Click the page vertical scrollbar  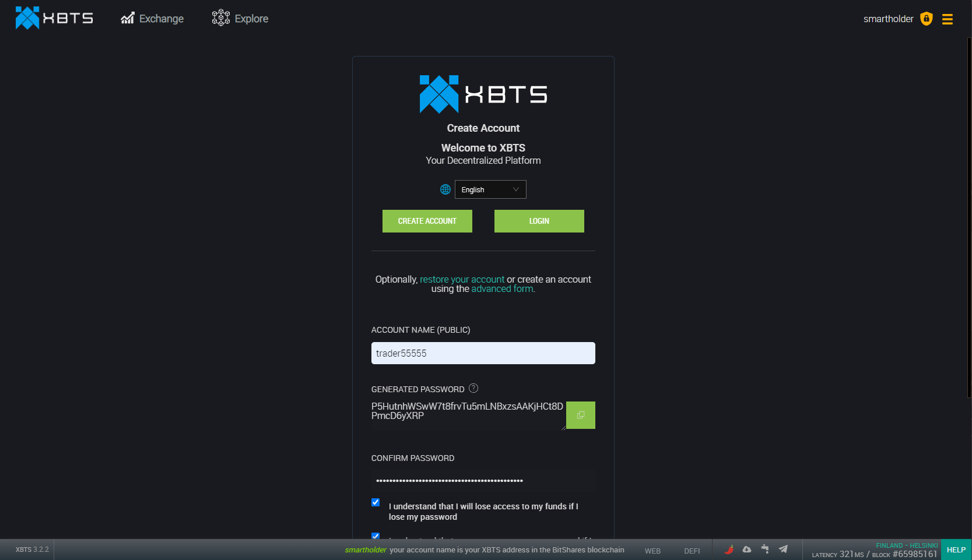click(x=969, y=217)
